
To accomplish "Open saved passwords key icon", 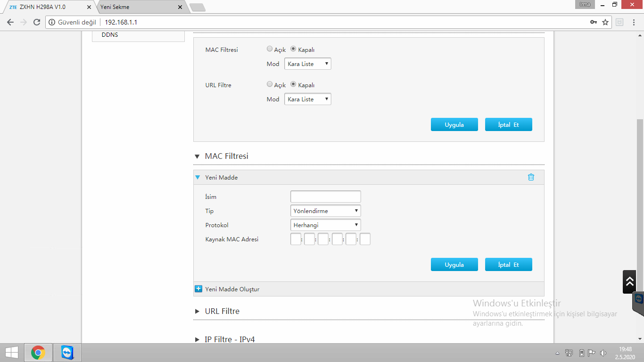I will click(x=594, y=22).
